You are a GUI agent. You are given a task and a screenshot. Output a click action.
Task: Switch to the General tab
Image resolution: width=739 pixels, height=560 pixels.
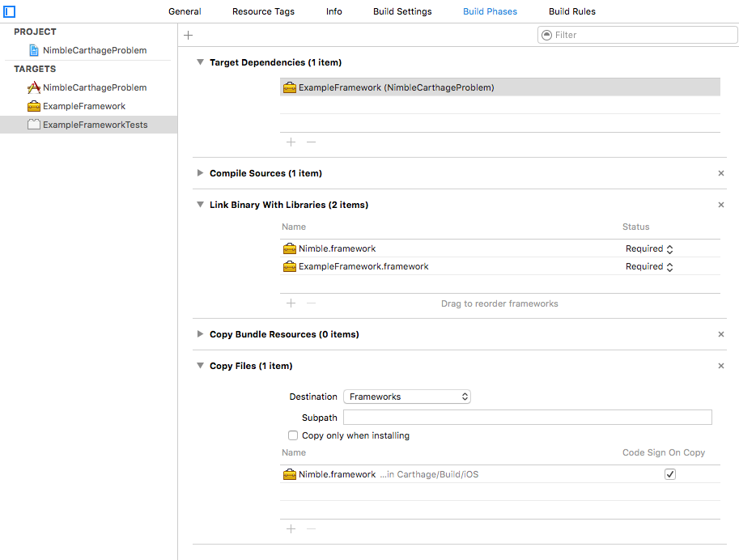pyautogui.click(x=185, y=11)
